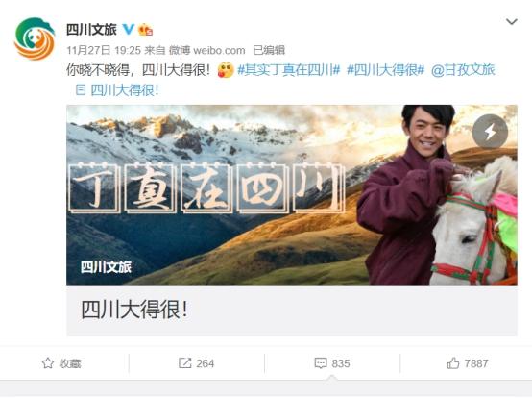
Task: Open the 四川文旅 profile avatar
Action: 35,38
